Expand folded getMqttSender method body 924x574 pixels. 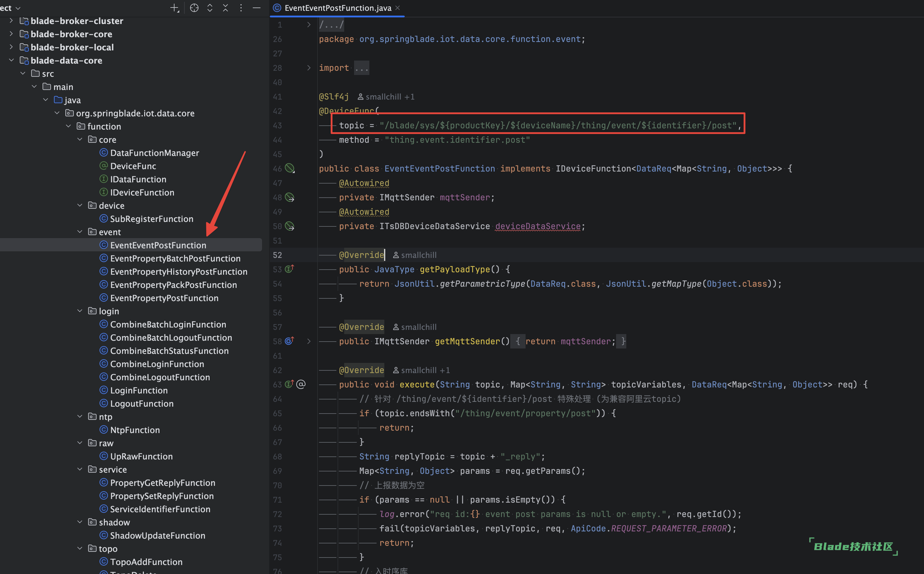point(309,341)
